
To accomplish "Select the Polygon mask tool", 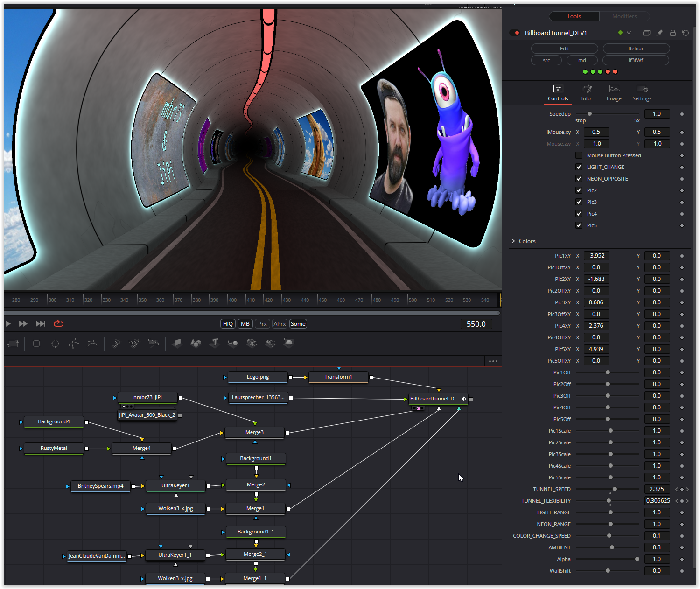I will (74, 344).
